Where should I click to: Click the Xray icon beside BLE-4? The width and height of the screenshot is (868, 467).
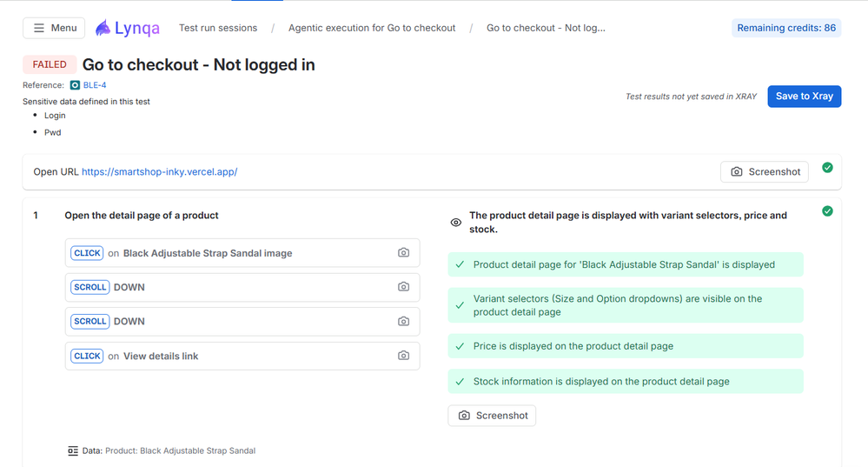[75, 84]
